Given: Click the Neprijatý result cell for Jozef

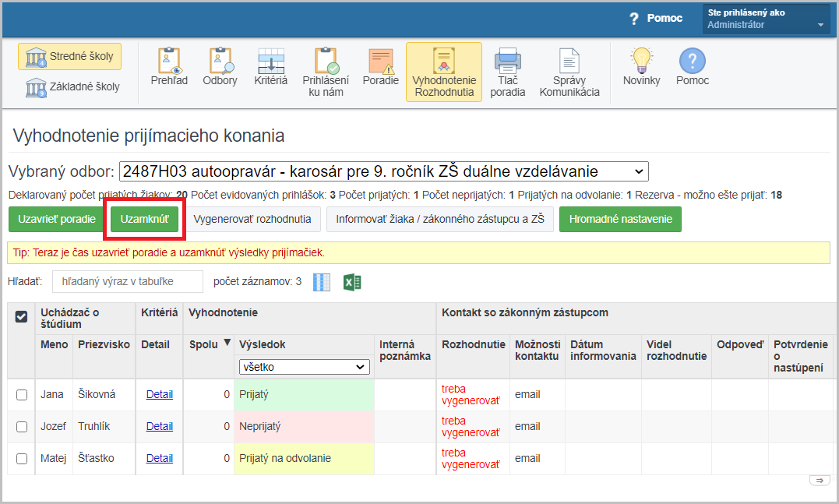Looking at the screenshot, I should [x=304, y=426].
